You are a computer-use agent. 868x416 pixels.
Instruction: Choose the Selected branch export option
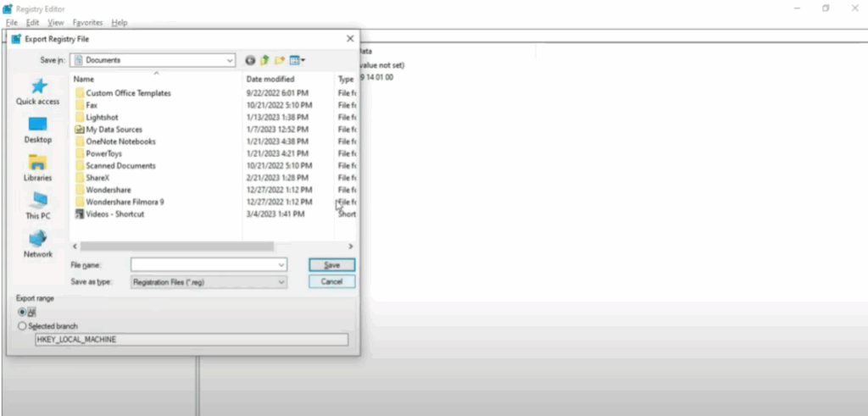pyautogui.click(x=22, y=326)
